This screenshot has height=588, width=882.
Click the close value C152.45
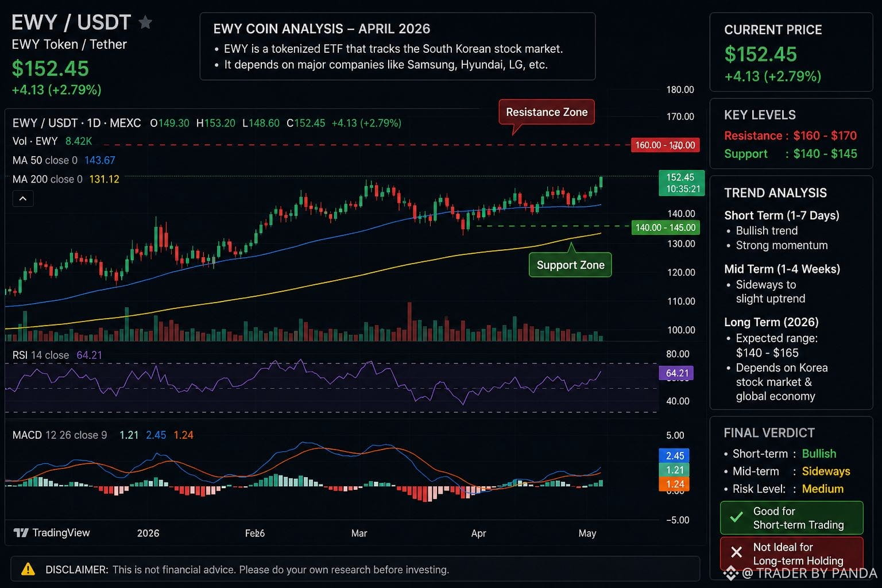(x=306, y=123)
